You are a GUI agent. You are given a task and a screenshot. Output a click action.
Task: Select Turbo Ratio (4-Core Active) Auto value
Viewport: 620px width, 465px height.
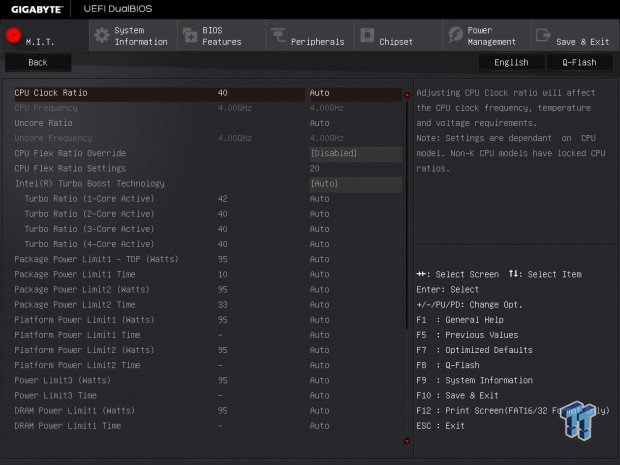click(319, 244)
